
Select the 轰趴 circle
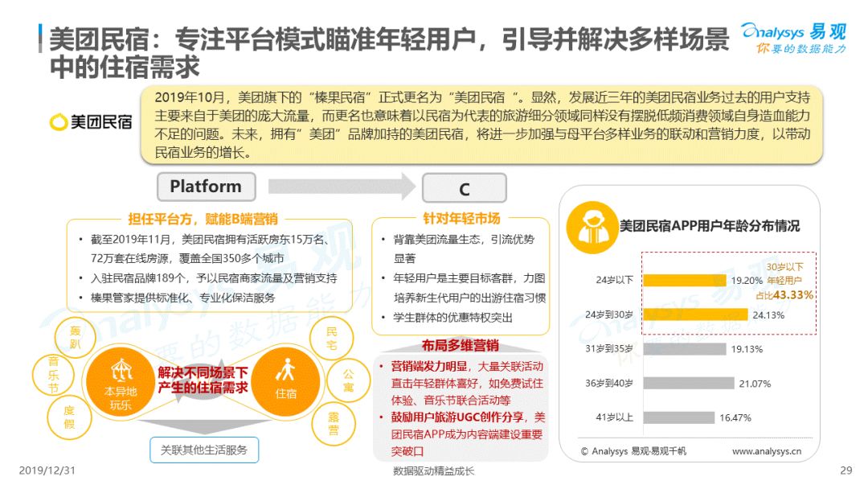click(76, 337)
